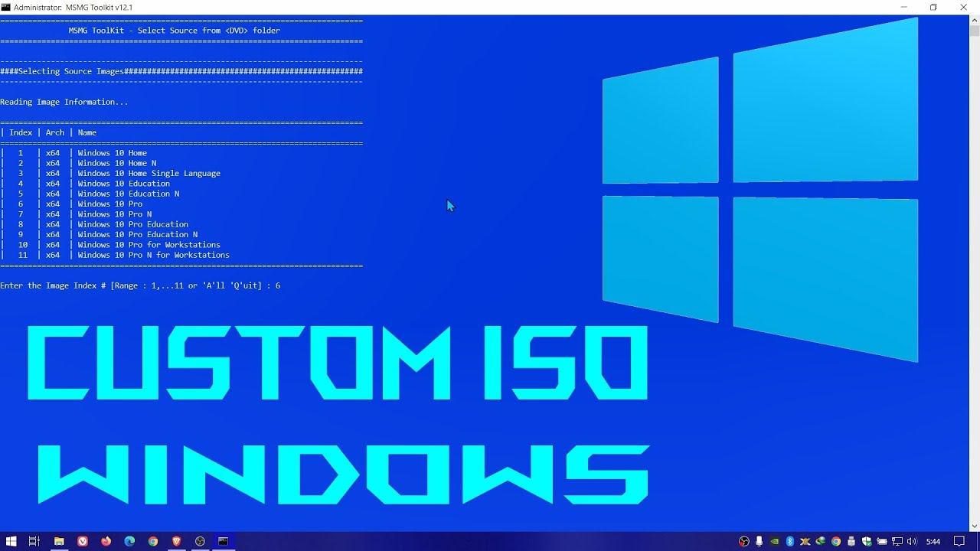This screenshot has height=551, width=980.
Task: Click the window title 'MSMG Toolkit v12.1'
Action: click(99, 7)
